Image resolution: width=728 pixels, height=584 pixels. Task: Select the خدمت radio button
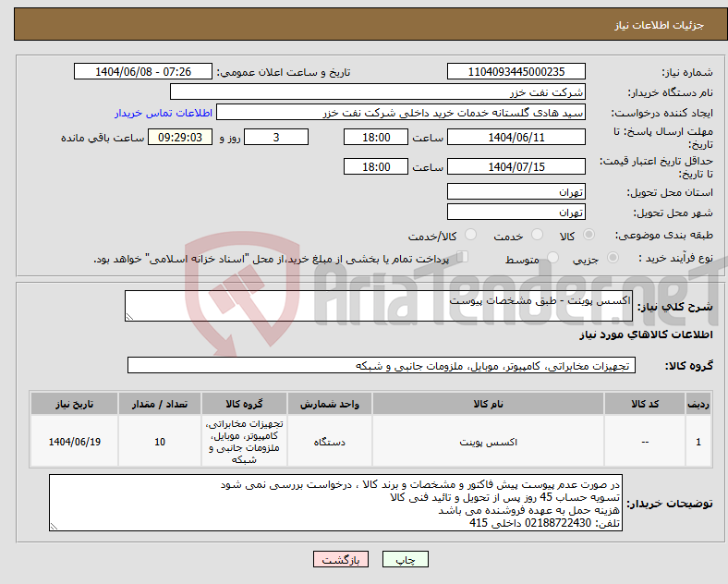point(537,235)
